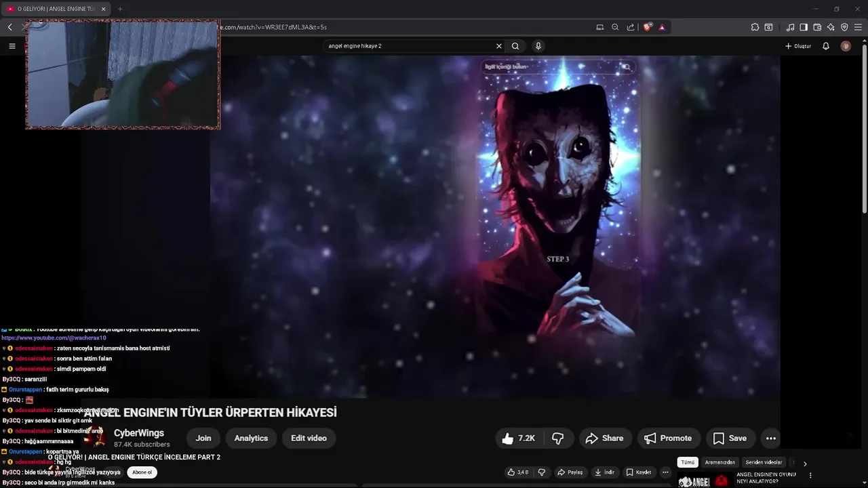Select the Tümü filter chip

pos(688,462)
